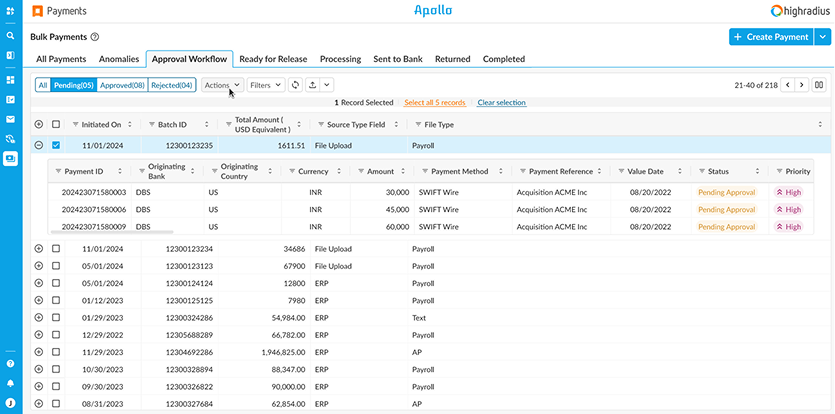Sort by the Amount column arrows
Image resolution: width=835 pixels, height=414 pixels.
click(x=403, y=172)
